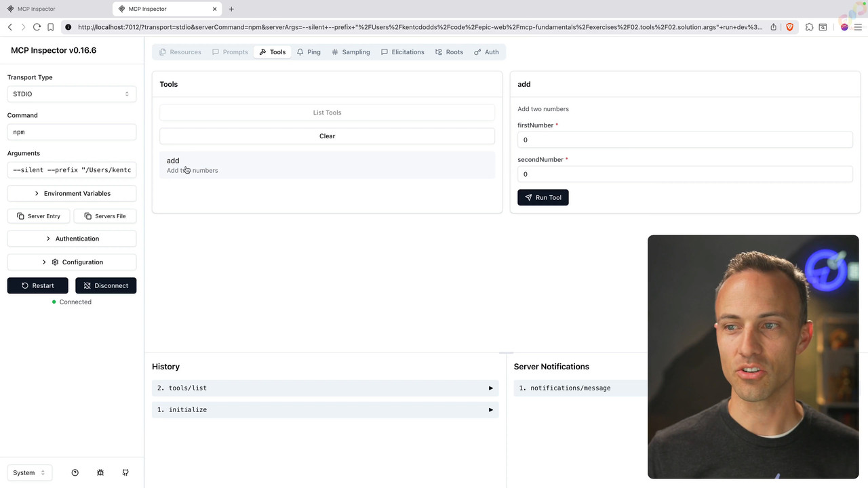Expand notifications/message server notification

tap(580, 388)
